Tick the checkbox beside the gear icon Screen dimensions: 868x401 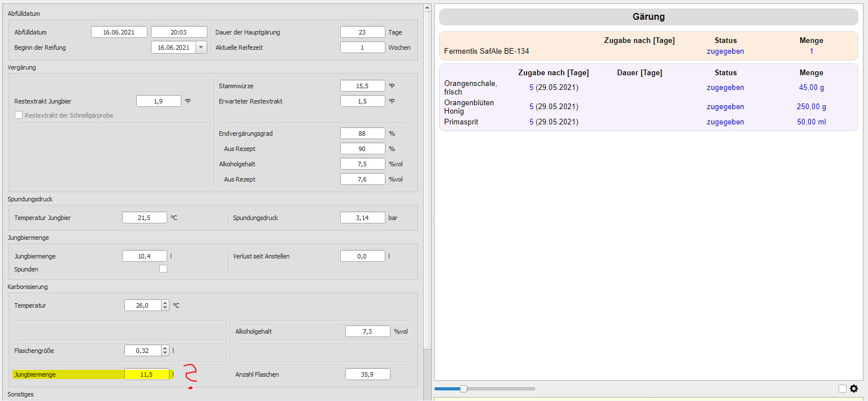click(843, 389)
